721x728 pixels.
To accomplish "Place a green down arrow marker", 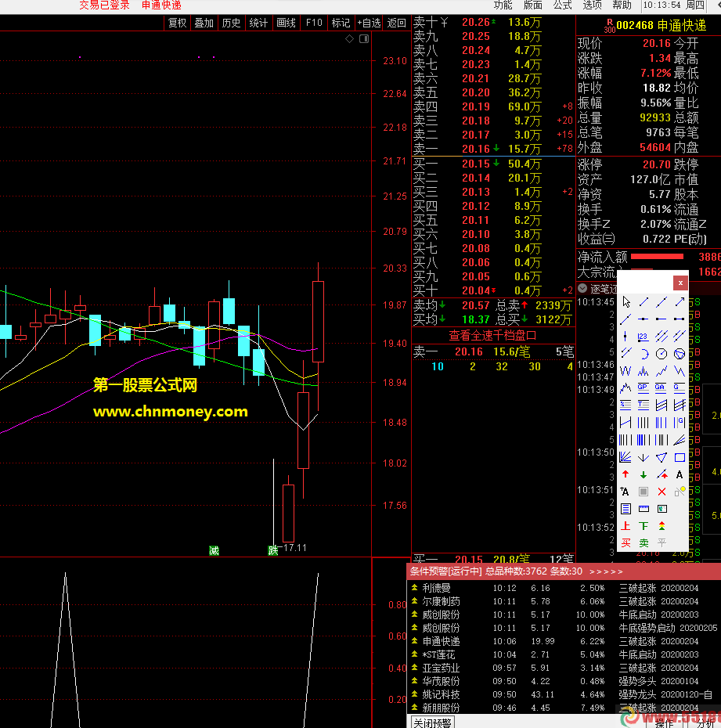I will (643, 474).
